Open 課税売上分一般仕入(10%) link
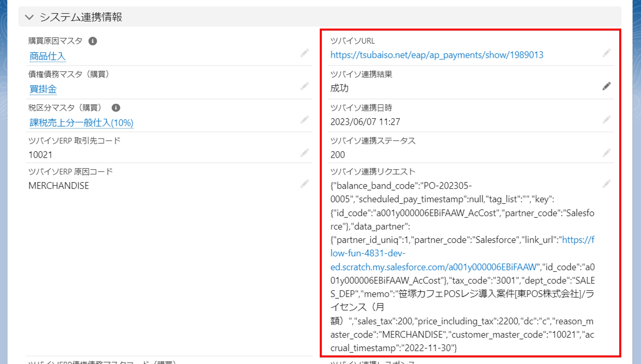This screenshot has width=641, height=364. tap(81, 123)
